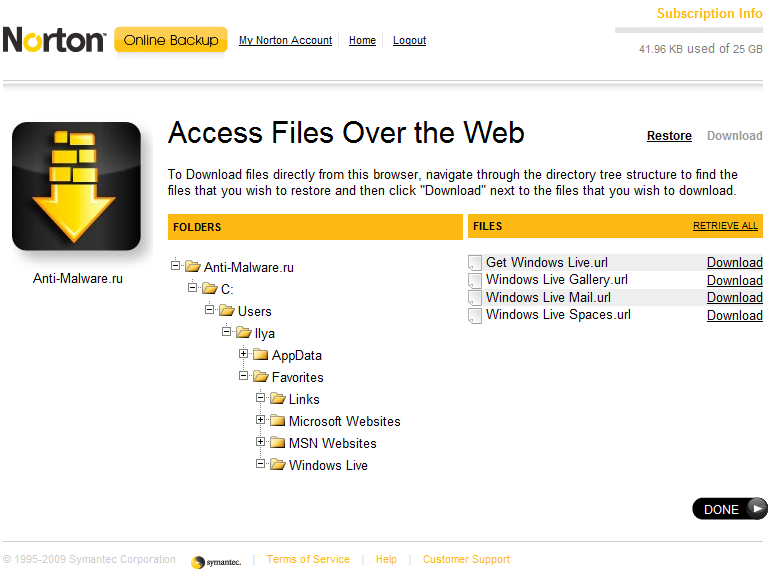
Task: Select the C: tree label
Action: [x=227, y=289]
